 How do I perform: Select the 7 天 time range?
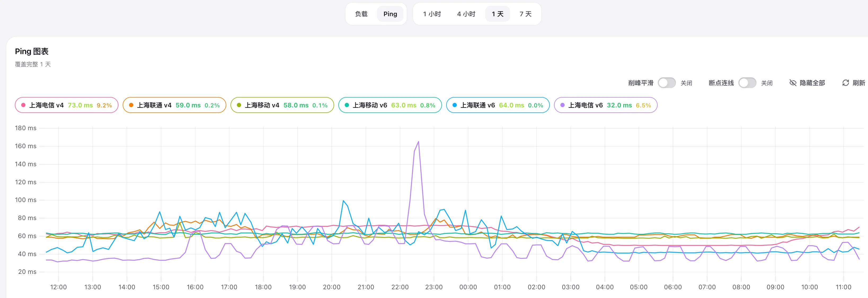[525, 14]
